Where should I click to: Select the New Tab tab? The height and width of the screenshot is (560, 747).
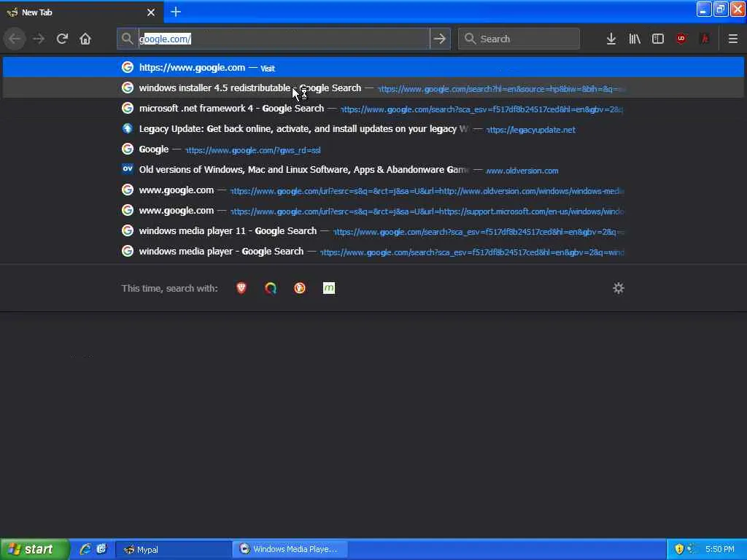click(82, 12)
